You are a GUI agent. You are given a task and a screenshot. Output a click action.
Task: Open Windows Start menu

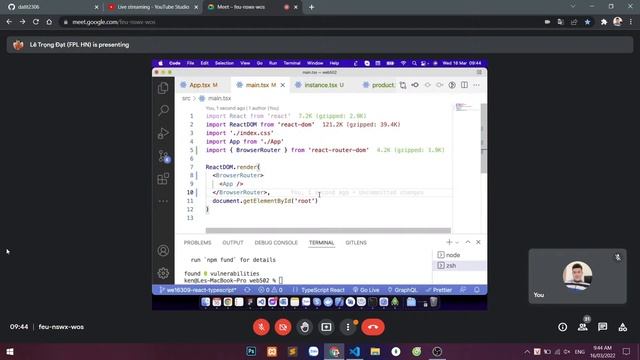pyautogui.click(x=10, y=351)
